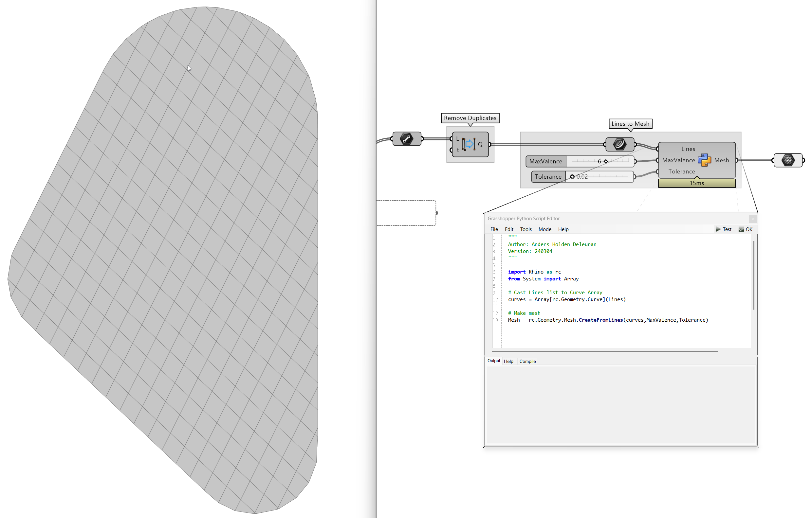
Task: Switch to the Compile tab
Action: [x=527, y=361]
